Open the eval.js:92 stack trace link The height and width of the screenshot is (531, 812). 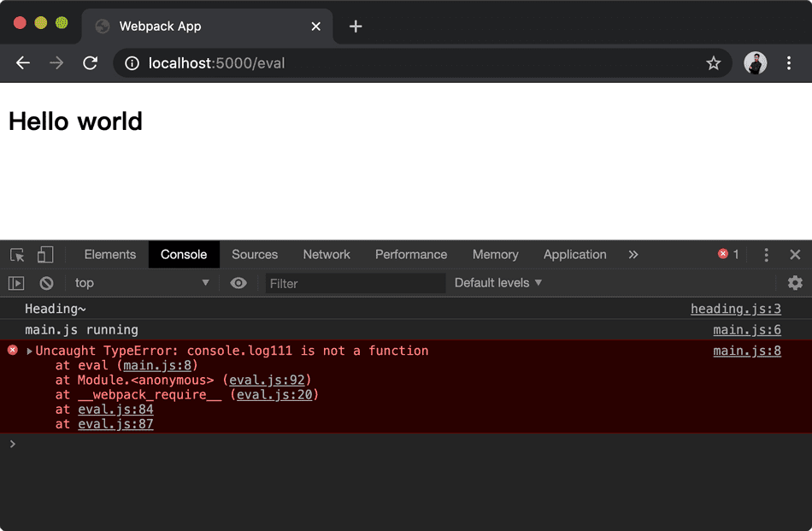(x=267, y=381)
